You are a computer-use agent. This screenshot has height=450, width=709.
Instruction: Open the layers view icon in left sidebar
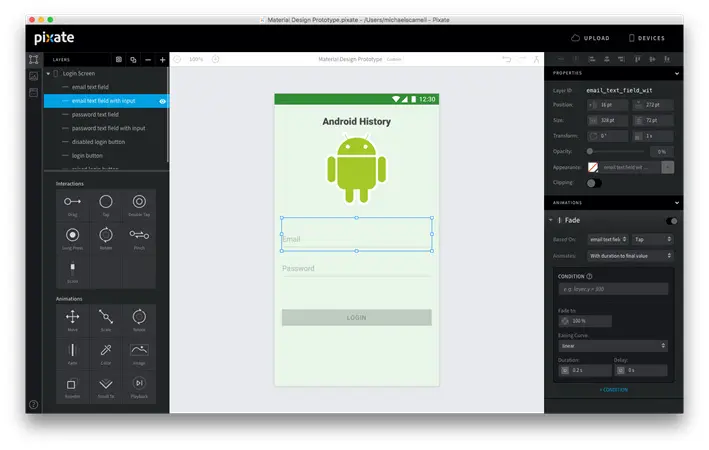coord(33,59)
